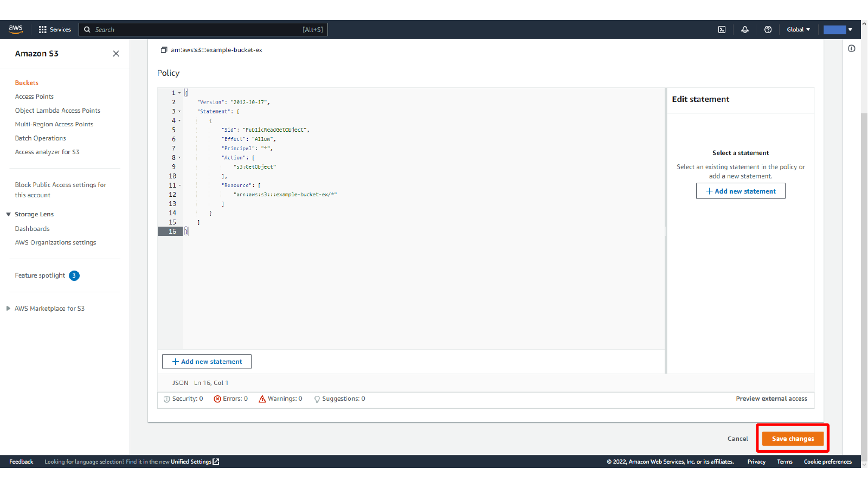The height and width of the screenshot is (488, 868).
Task: Open the account menu dropdown
Action: pyautogui.click(x=838, y=30)
